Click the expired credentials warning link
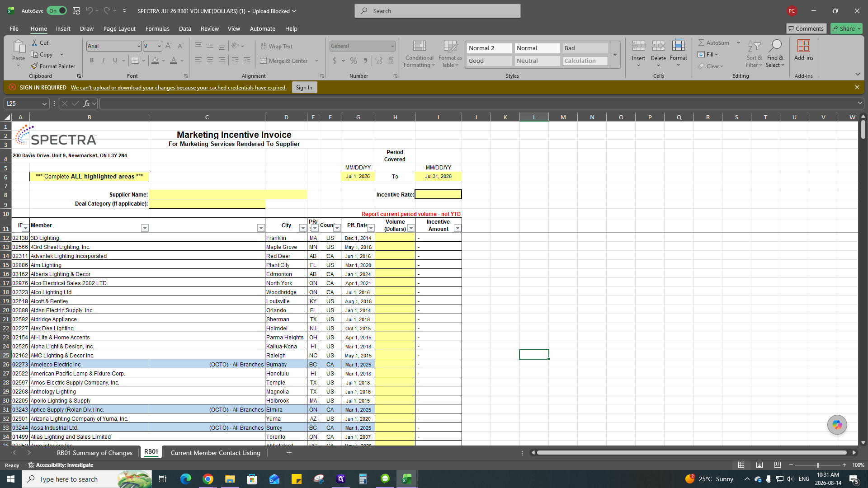 point(179,88)
